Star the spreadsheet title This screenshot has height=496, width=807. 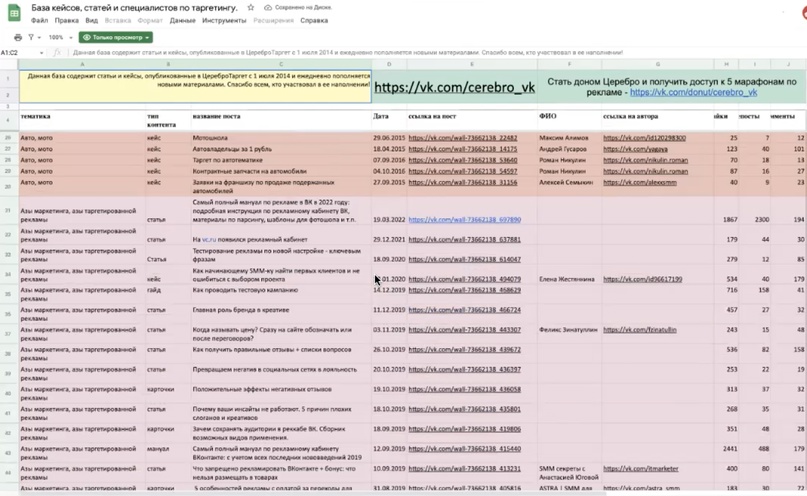tap(251, 8)
